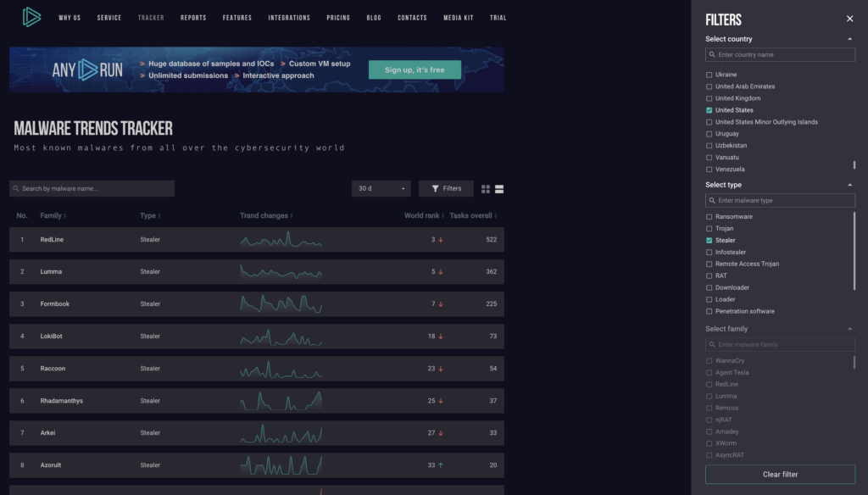
Task: Collapse the Select type section
Action: tap(849, 185)
